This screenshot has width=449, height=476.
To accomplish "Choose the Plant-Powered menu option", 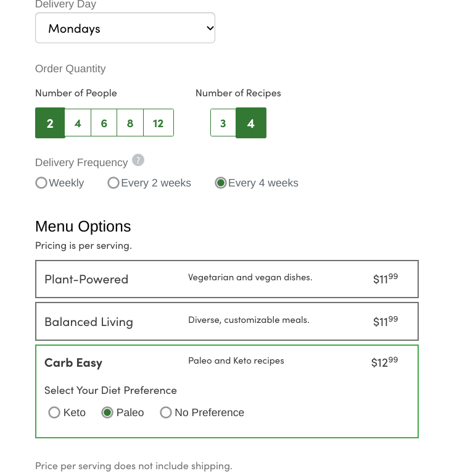I will point(86,279).
